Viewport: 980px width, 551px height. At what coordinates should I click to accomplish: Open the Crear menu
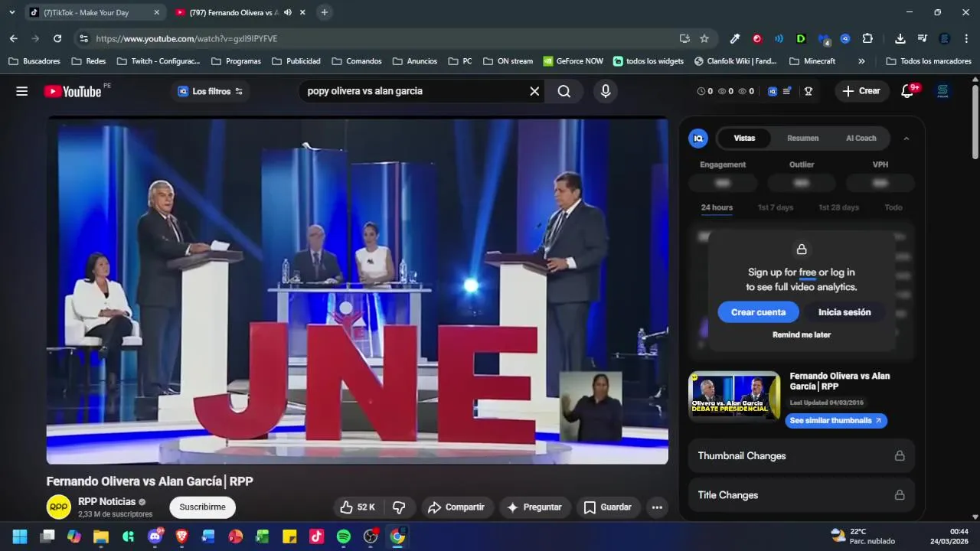pyautogui.click(x=861, y=91)
